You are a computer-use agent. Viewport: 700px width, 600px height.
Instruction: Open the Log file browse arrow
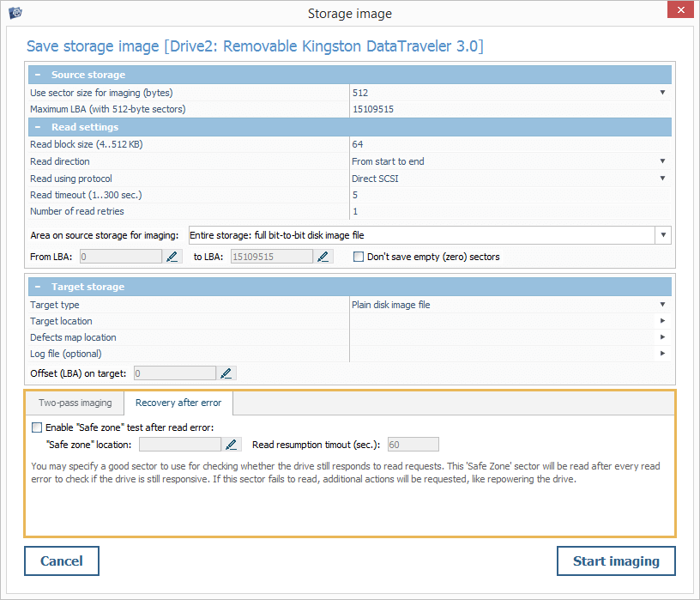point(662,354)
